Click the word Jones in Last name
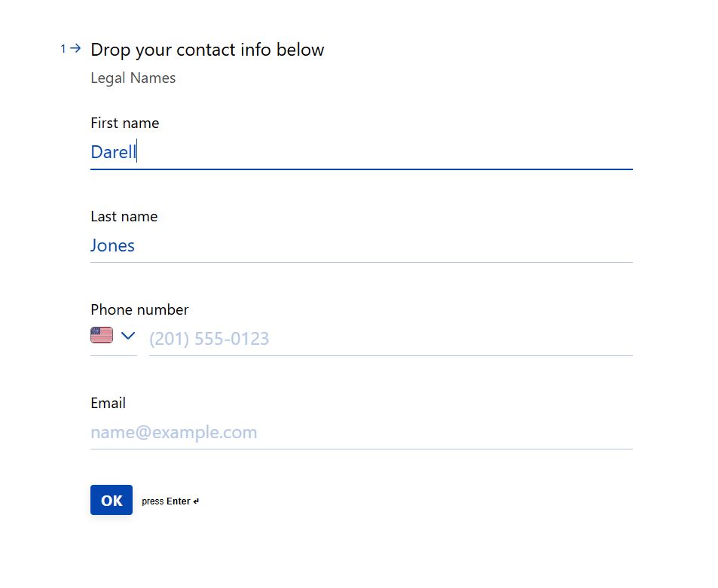Screen dimensions: 718x588 click(112, 245)
